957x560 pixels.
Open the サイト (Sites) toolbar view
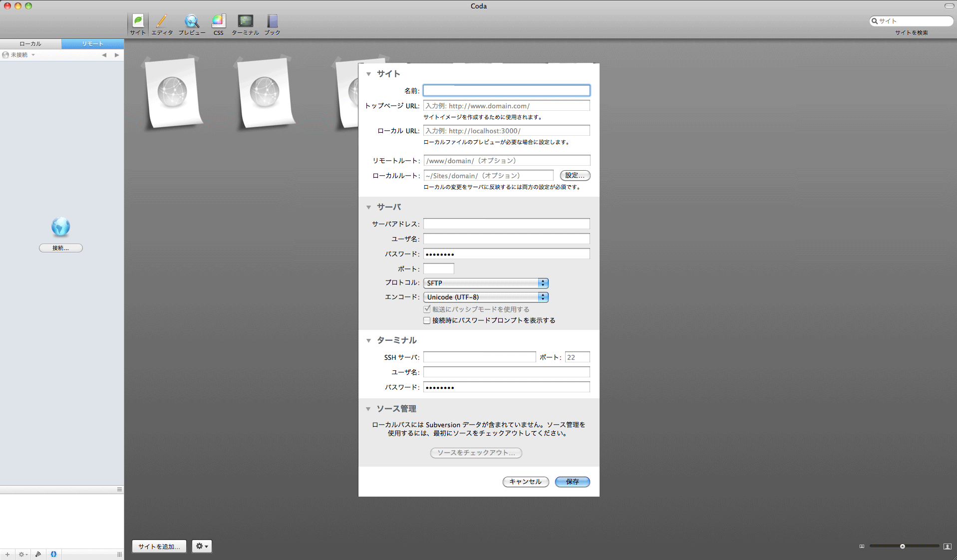(x=138, y=24)
